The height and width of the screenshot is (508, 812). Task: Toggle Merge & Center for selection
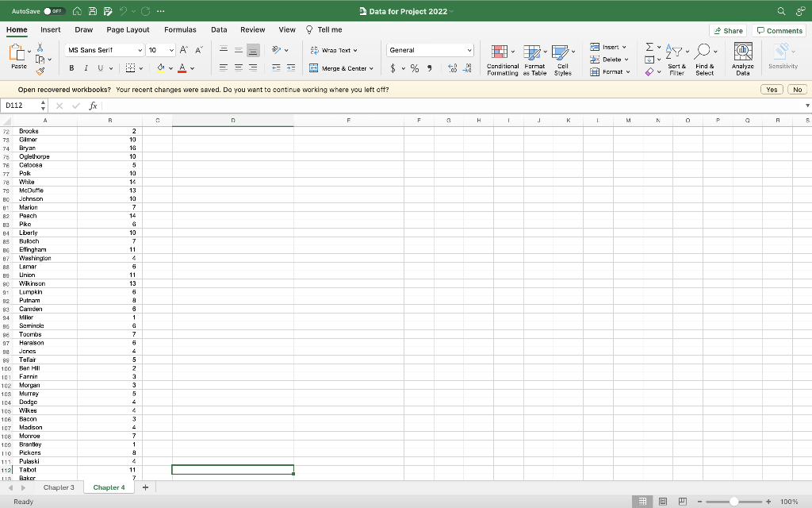tap(341, 70)
